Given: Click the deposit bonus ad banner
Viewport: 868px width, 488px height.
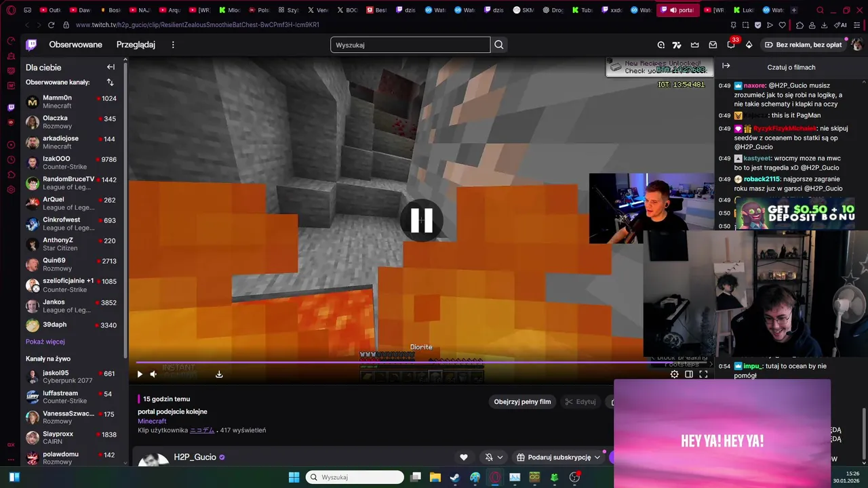Looking at the screenshot, I should tap(794, 213).
